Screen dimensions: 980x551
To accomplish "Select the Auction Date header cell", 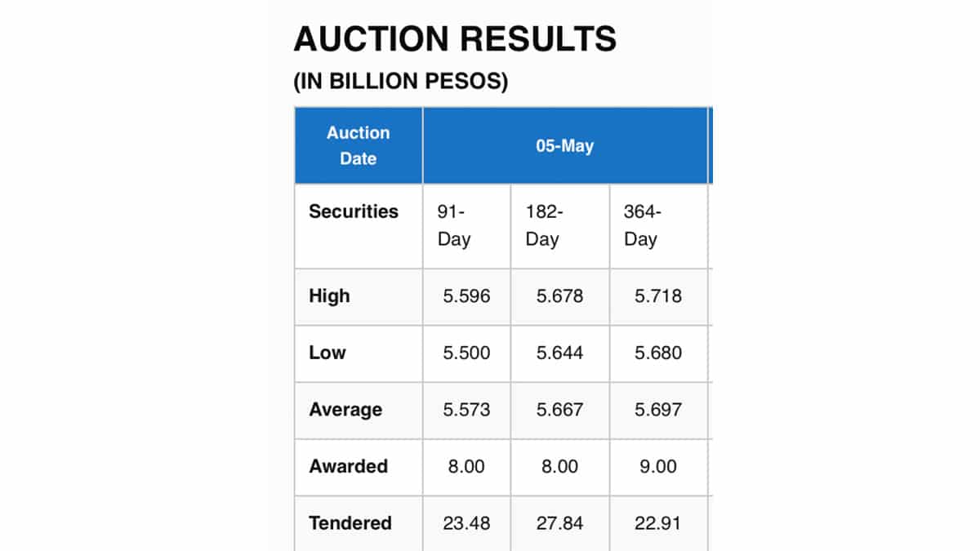I will [x=359, y=145].
